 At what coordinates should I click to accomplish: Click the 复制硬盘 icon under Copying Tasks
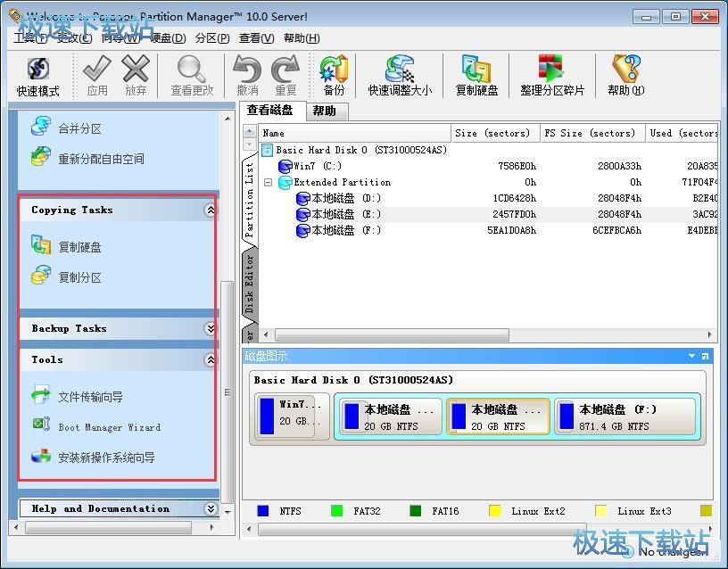pos(41,245)
